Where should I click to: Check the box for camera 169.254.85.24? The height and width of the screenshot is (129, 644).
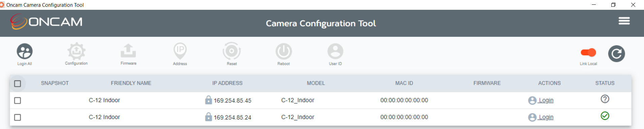[18, 117]
